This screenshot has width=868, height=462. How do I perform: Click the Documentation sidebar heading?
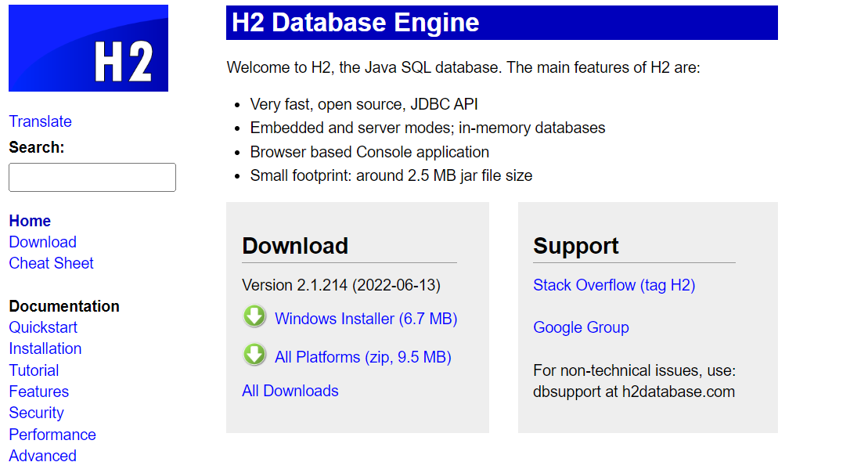tap(64, 306)
